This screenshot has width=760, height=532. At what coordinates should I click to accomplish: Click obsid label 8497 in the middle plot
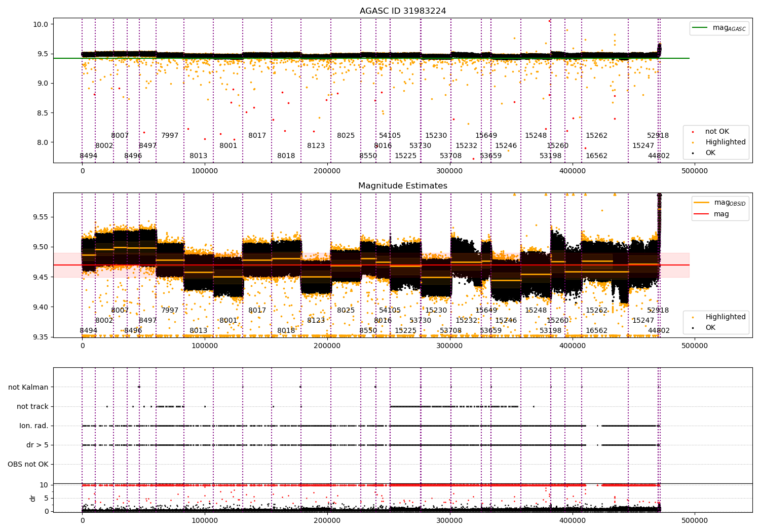point(148,321)
